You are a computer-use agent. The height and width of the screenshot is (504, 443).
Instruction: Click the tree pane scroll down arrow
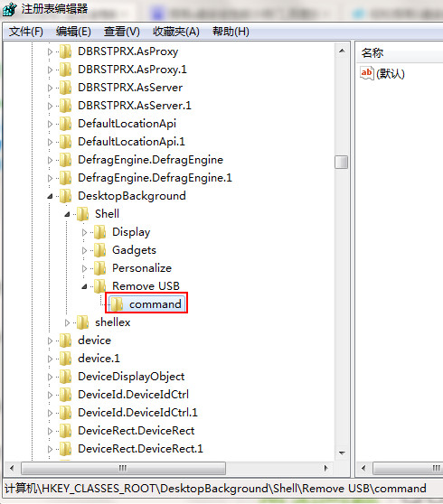[342, 453]
